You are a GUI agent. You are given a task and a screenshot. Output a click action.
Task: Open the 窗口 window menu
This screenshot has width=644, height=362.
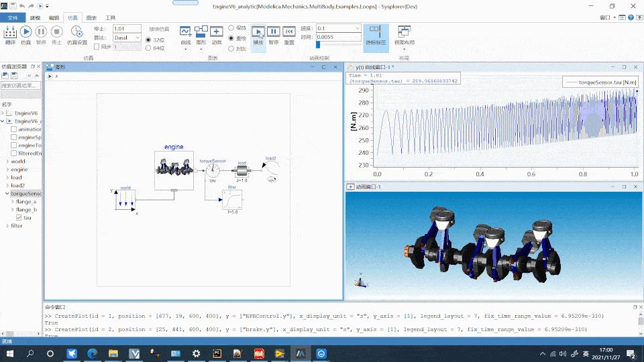(608, 17)
